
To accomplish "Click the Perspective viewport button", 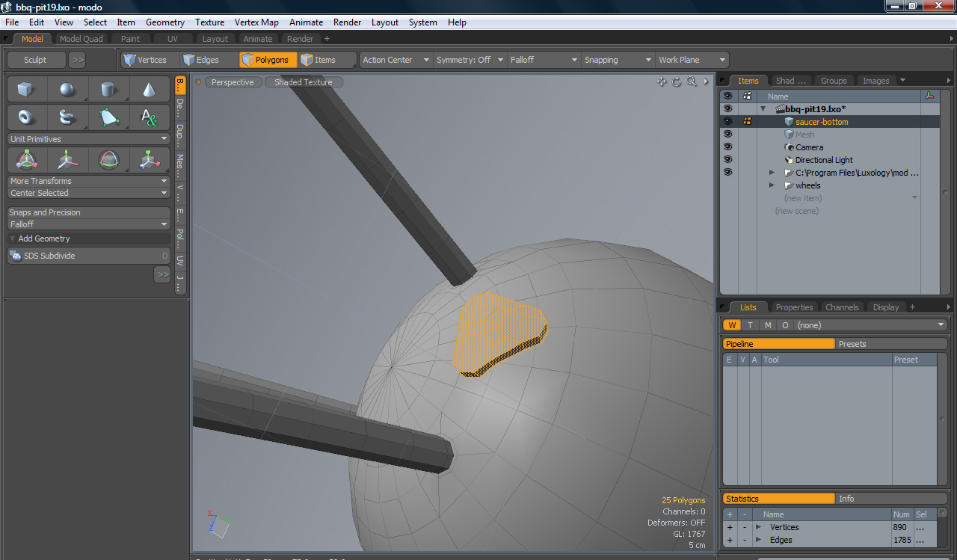I will [x=233, y=82].
